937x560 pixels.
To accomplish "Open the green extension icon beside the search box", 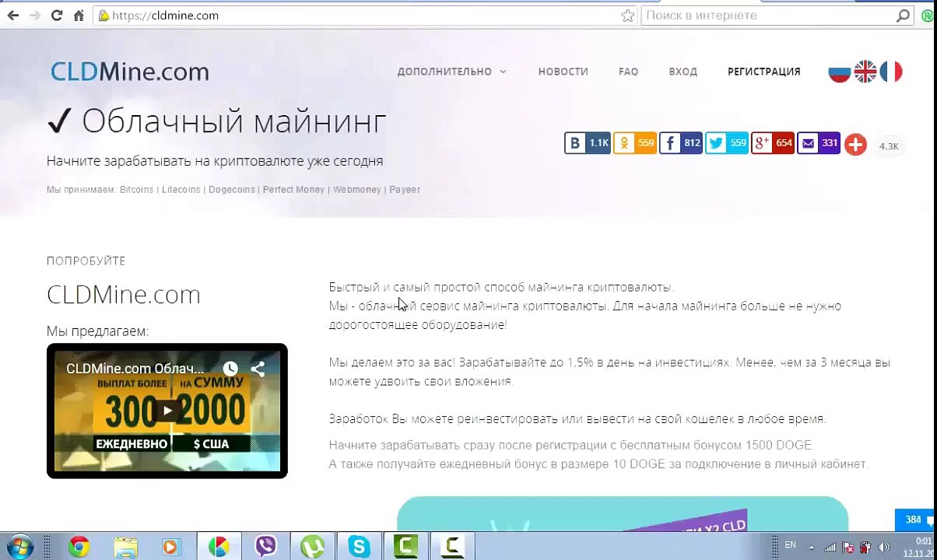I will (x=927, y=16).
